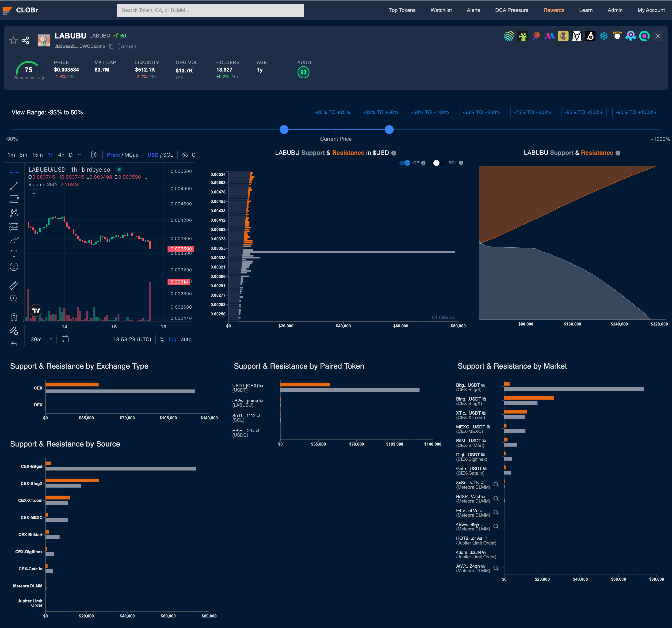This screenshot has width=672, height=628.
Task: Open the emoji annotation tool on the chart
Action: pos(14,267)
